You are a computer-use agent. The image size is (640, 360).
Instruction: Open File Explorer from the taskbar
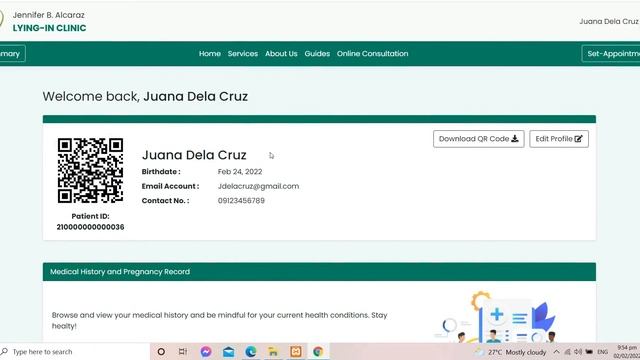[273, 351]
